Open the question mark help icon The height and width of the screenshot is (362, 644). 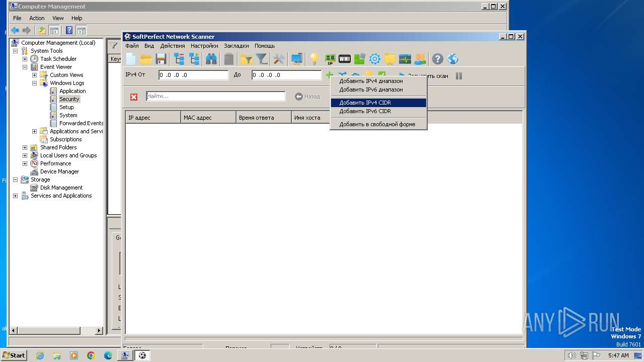coord(438,59)
